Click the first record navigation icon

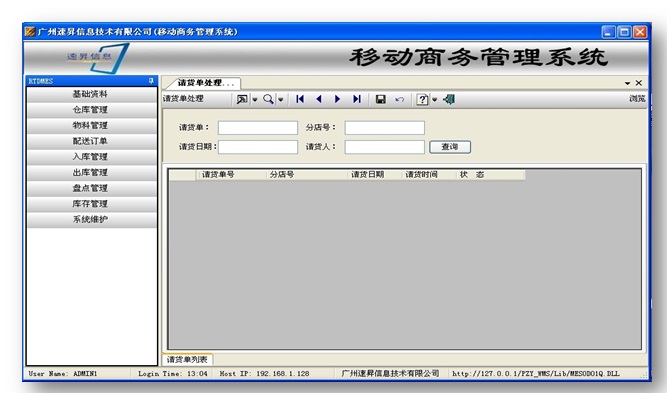(x=300, y=99)
